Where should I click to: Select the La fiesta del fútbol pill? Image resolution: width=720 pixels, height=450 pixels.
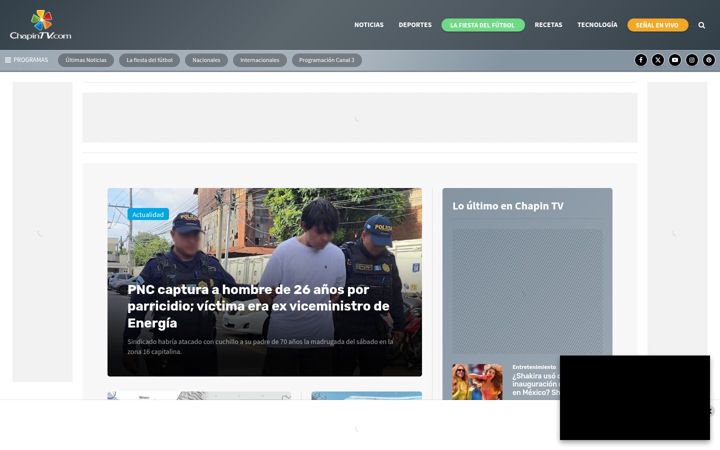coord(149,60)
